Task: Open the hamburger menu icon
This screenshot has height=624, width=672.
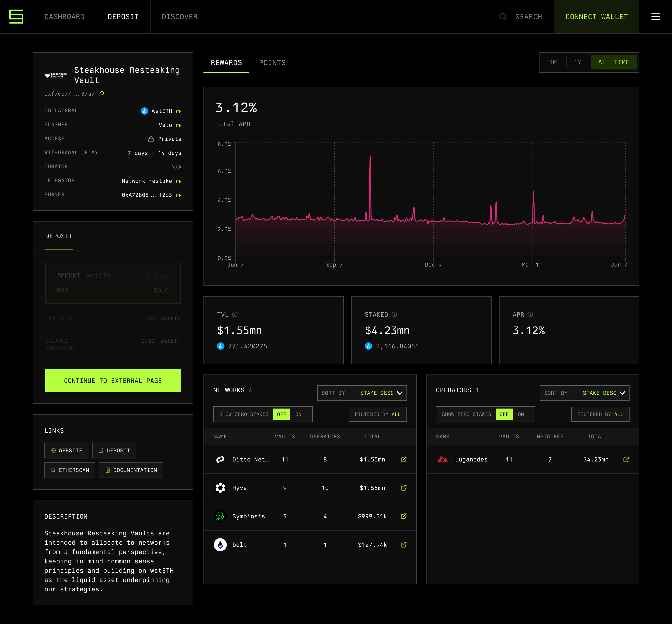Action: point(655,17)
